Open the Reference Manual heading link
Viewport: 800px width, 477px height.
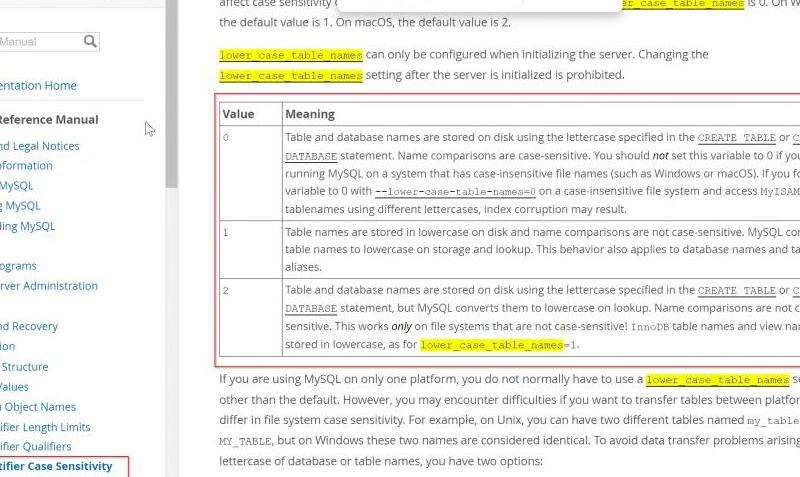49,120
